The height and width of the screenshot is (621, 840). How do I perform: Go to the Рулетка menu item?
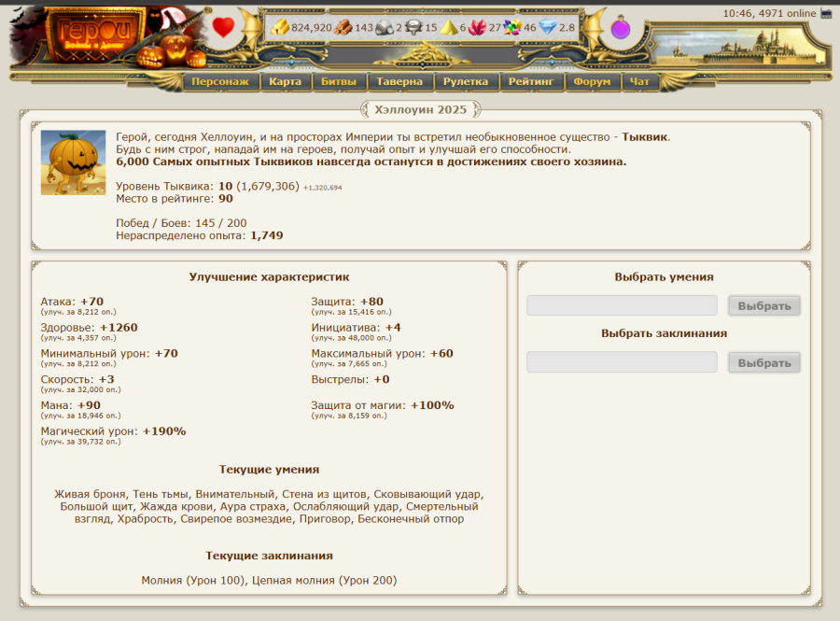click(x=466, y=82)
